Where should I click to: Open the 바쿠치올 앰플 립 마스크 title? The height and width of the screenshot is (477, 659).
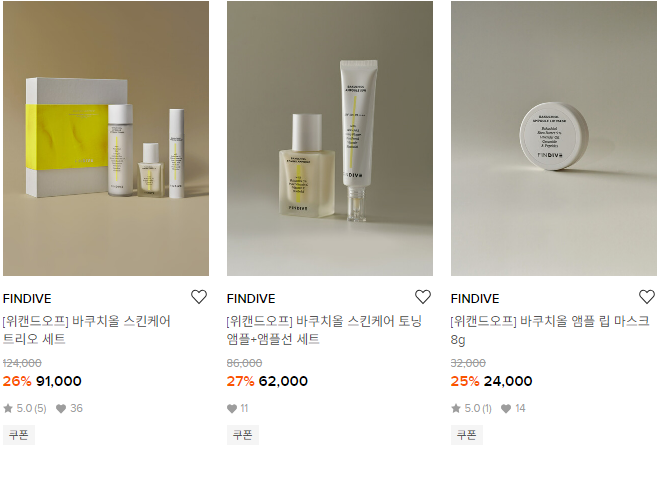[x=550, y=330]
